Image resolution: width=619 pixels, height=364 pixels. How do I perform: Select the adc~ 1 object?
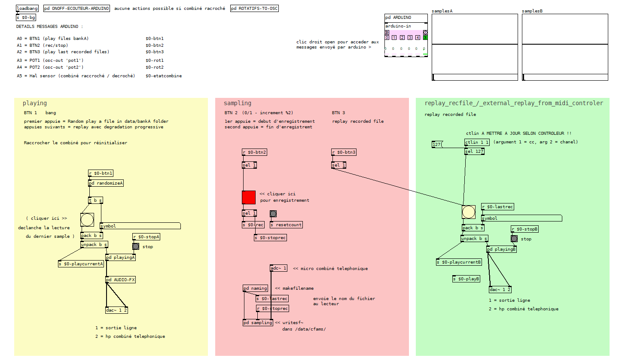click(x=278, y=268)
